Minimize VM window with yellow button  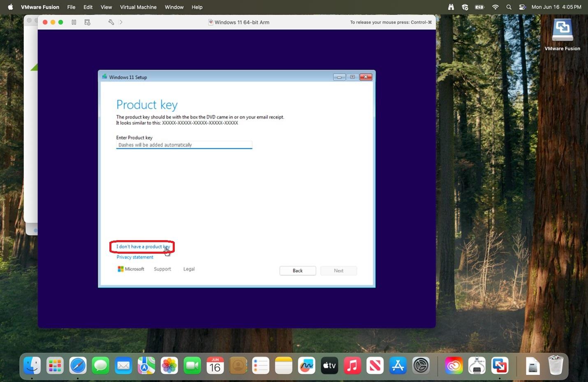click(x=53, y=22)
